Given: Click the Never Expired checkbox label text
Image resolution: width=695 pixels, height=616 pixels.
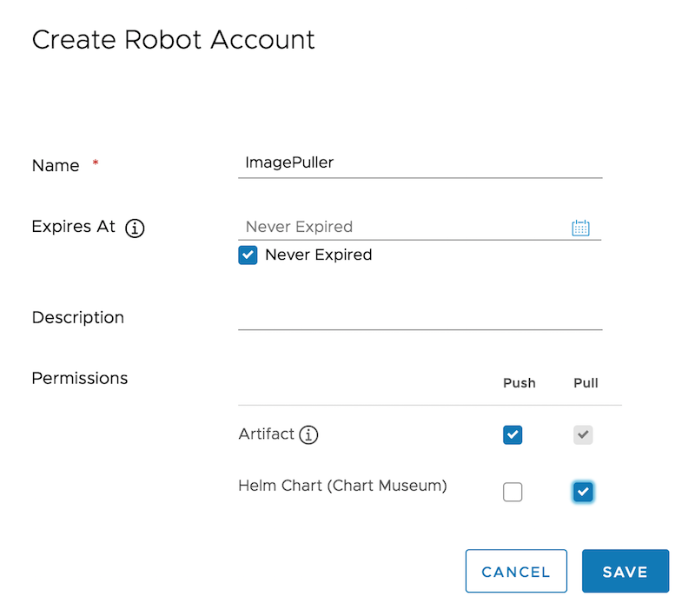Looking at the screenshot, I should point(318,255).
